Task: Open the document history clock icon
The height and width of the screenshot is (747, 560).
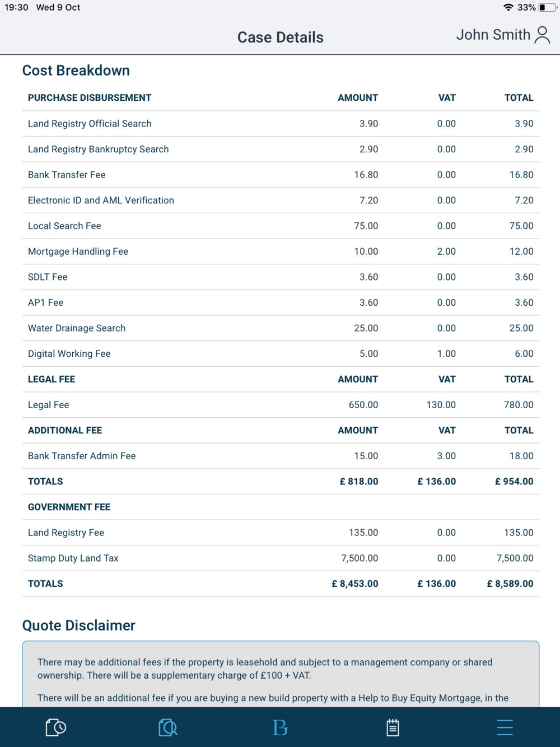Action: click(x=55, y=727)
